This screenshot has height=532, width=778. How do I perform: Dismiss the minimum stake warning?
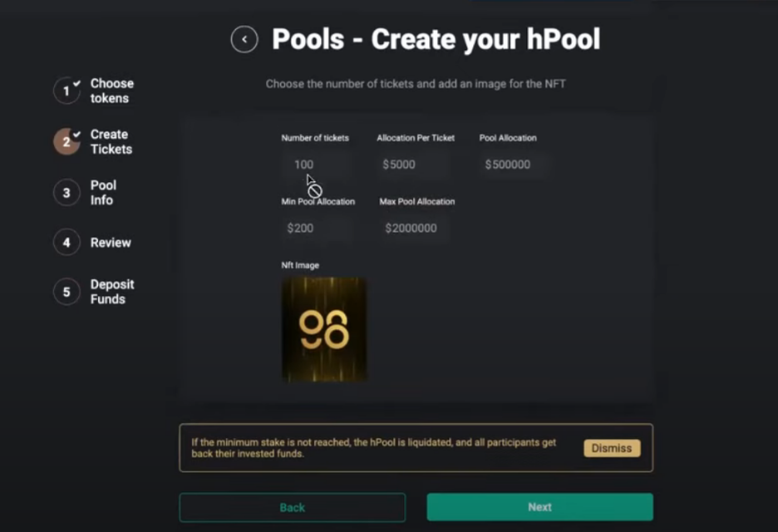(612, 448)
